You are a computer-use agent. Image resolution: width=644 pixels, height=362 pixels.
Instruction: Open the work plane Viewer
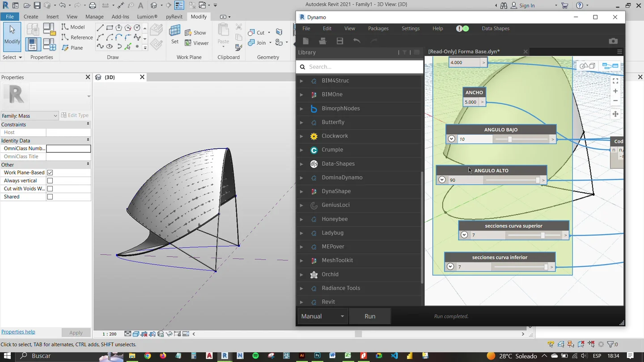click(x=197, y=43)
